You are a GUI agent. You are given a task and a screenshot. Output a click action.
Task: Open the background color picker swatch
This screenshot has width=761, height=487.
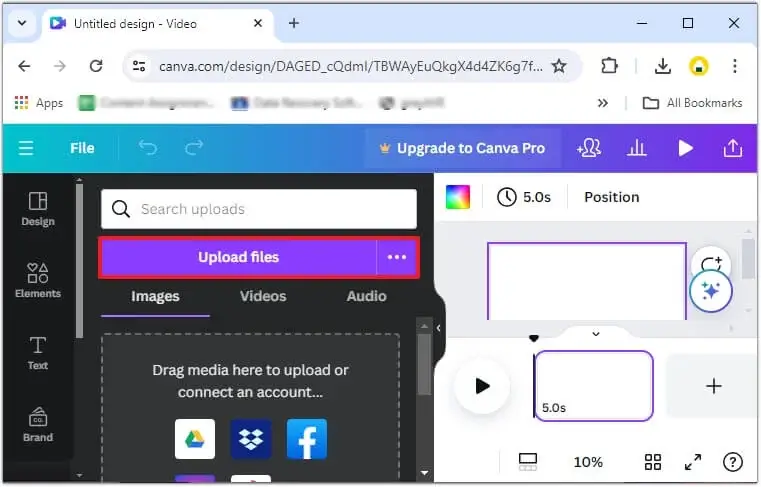tap(458, 197)
